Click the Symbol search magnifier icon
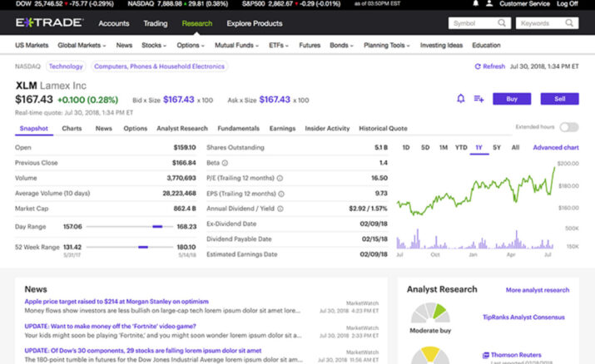This screenshot has height=364, width=595. click(502, 23)
